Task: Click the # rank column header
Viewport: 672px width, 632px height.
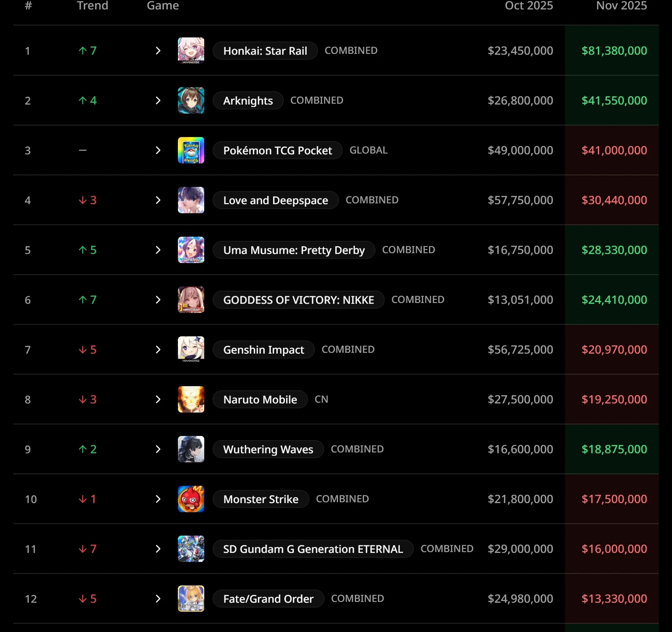Action: point(28,5)
